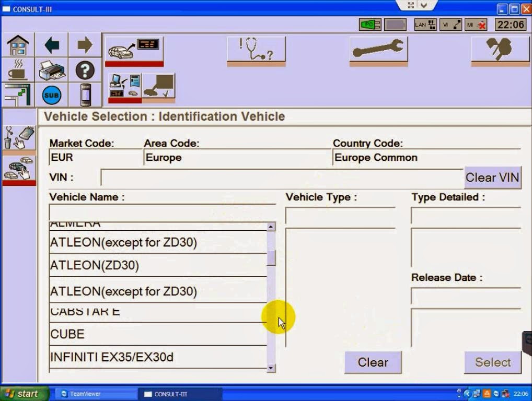Click the MI disconnected status icon

point(476,25)
